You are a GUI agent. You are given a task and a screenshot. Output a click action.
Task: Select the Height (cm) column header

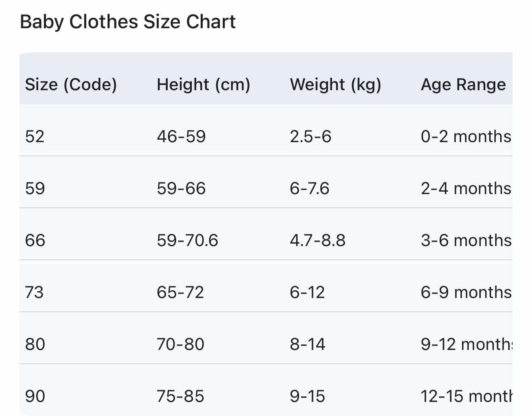pos(204,85)
